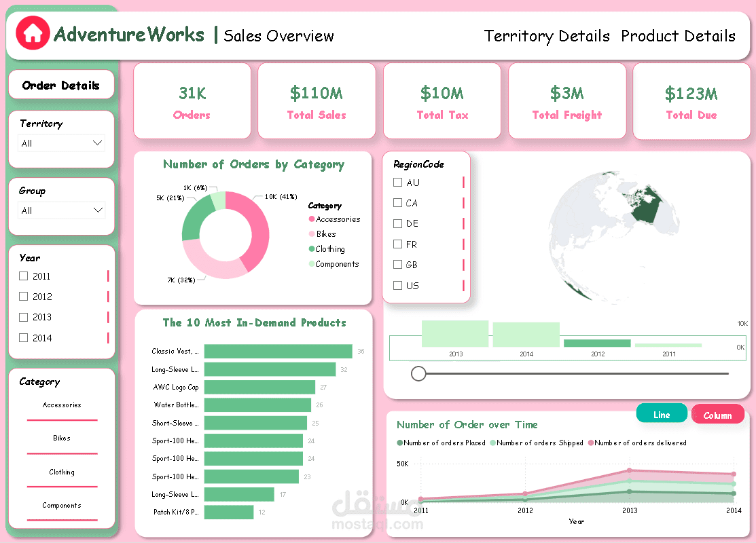Check the CA region code checkbox
Viewport: 756px width, 543px height.
tap(398, 203)
